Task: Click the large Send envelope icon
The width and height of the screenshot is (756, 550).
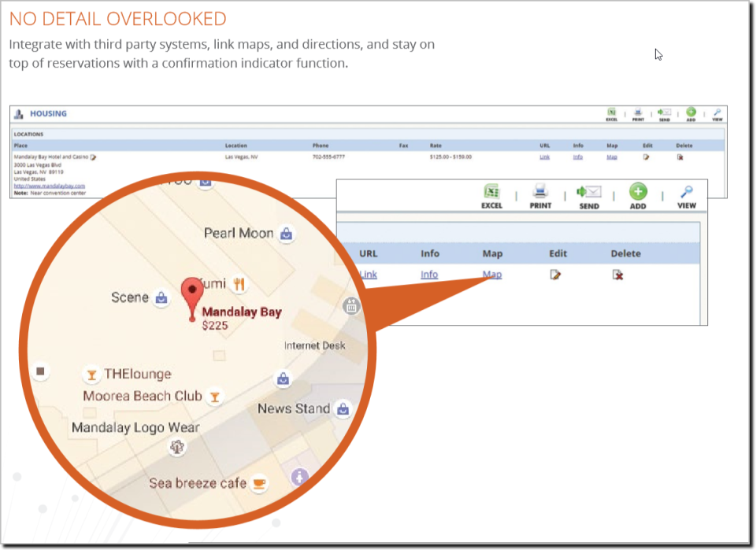Action: 589,192
